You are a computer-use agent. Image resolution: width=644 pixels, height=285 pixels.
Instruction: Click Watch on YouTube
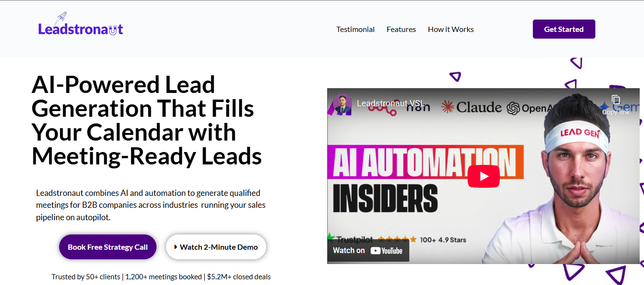click(368, 251)
